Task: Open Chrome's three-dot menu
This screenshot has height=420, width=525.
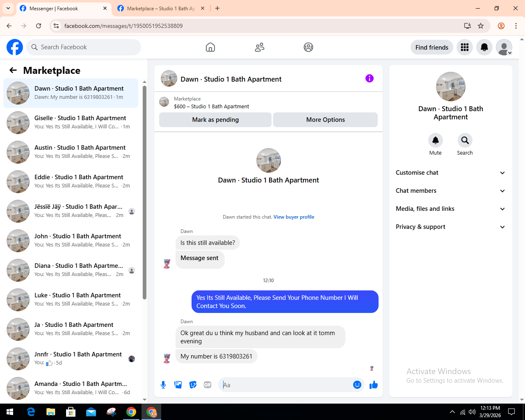Action: (516, 26)
